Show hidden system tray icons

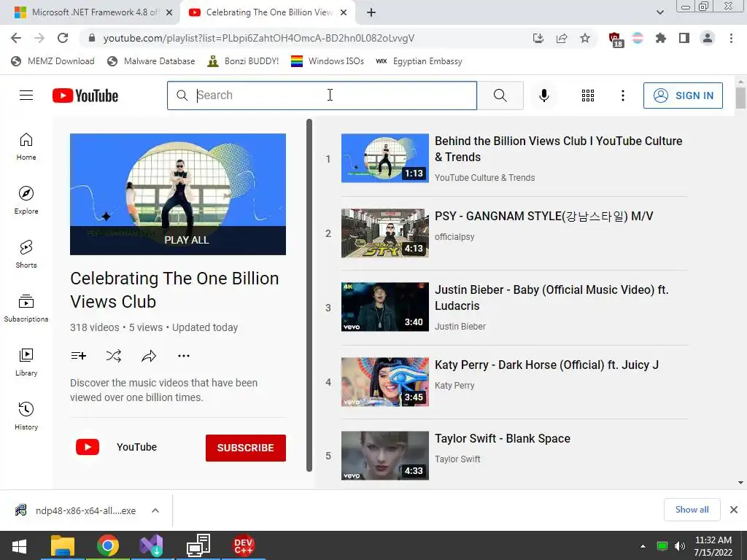[643, 546]
